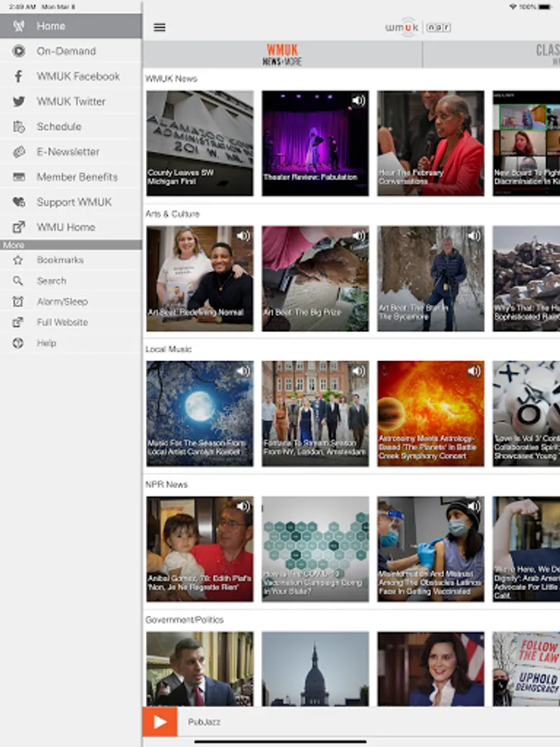The width and height of the screenshot is (560, 747).
Task: Tap the Support WMUK heart icon
Action: [x=18, y=202]
